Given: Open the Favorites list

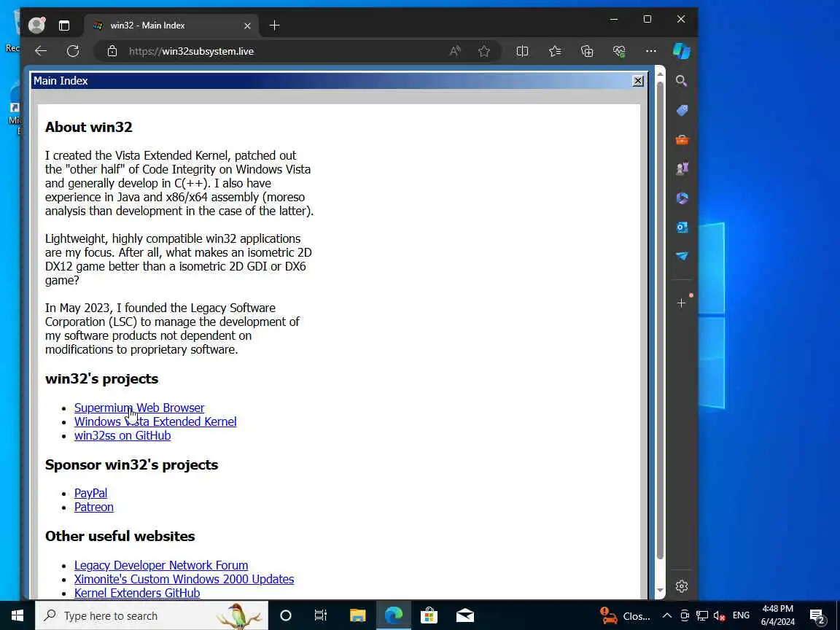Looking at the screenshot, I should (555, 52).
